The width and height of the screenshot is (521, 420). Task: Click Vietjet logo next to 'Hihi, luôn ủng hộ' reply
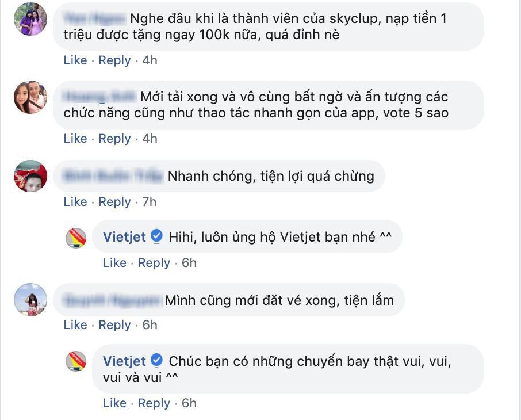[x=76, y=238]
